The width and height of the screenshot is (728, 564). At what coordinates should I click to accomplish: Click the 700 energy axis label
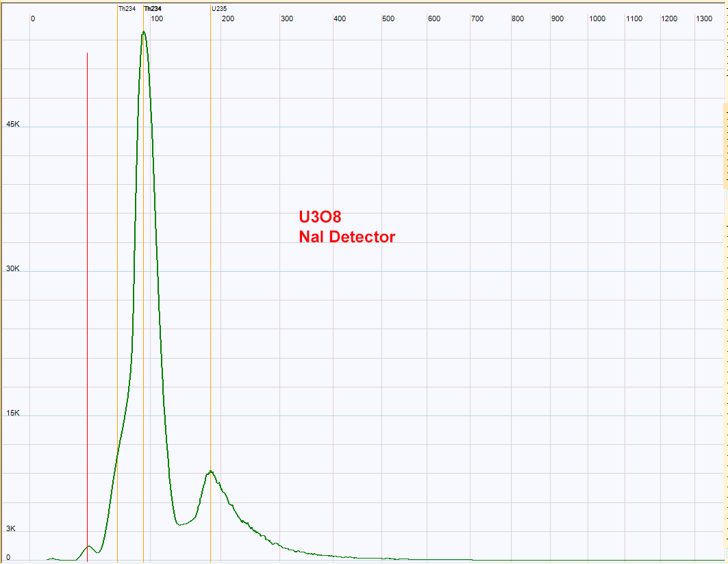(x=477, y=18)
